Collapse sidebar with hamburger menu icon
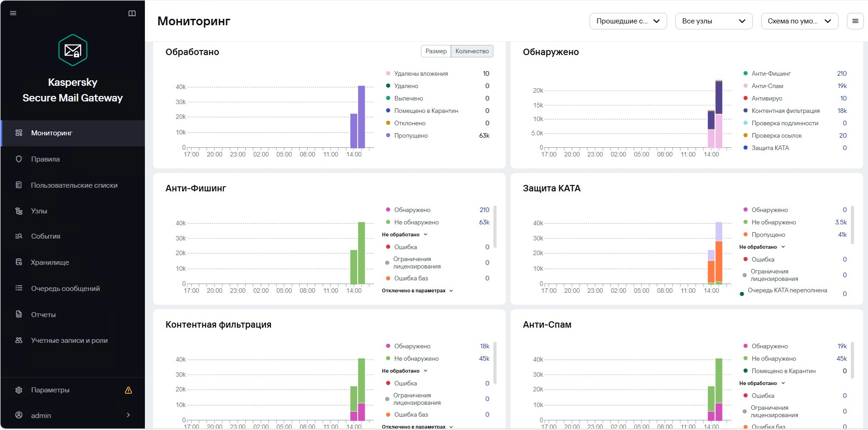 (13, 13)
